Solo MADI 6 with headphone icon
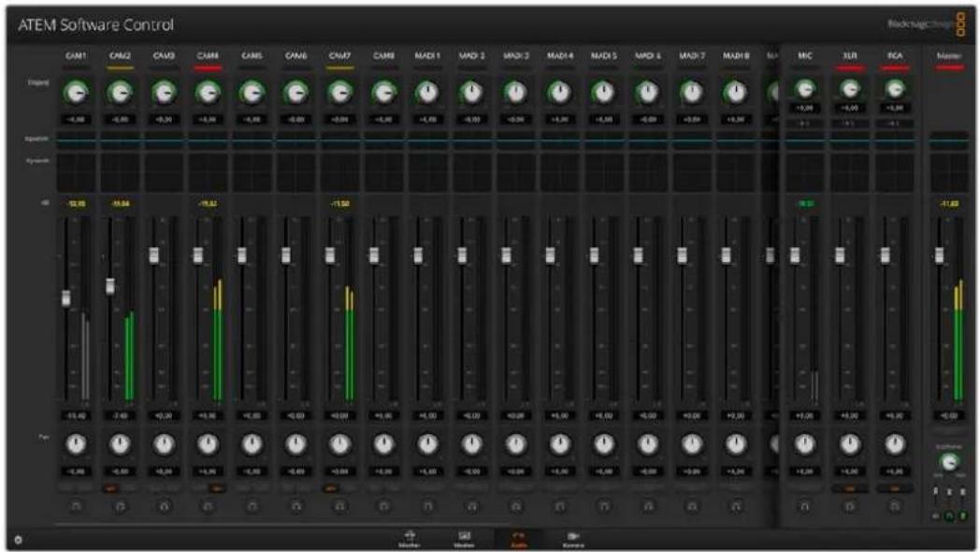Image resolution: width=980 pixels, height=552 pixels. [648, 506]
